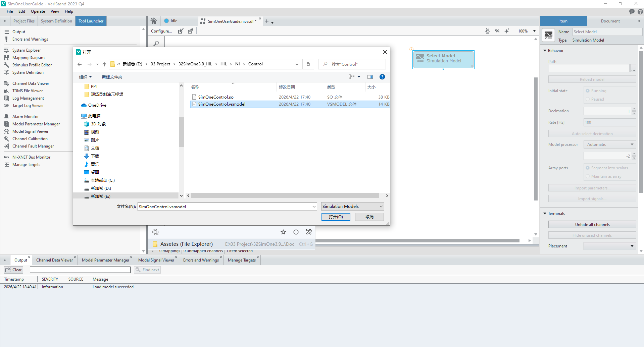Open Model Parameter Manager from the launcher list
The height and width of the screenshot is (347, 644).
pyautogui.click(x=36, y=124)
